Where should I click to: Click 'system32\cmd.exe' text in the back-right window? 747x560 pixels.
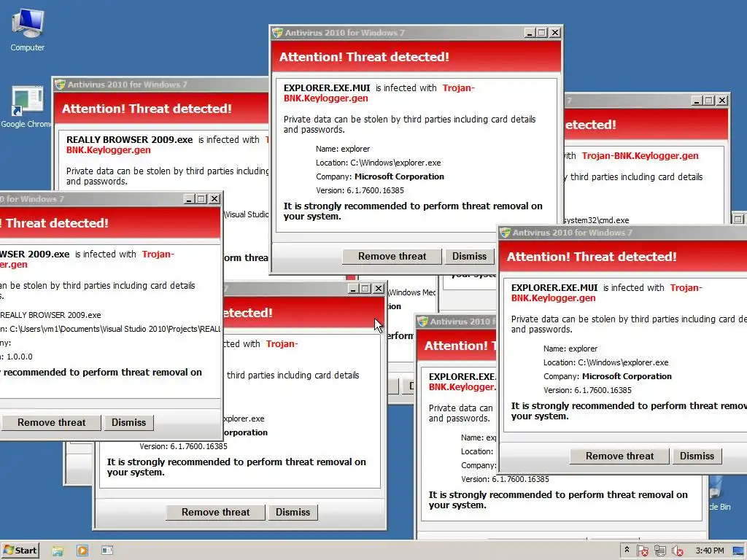(597, 220)
